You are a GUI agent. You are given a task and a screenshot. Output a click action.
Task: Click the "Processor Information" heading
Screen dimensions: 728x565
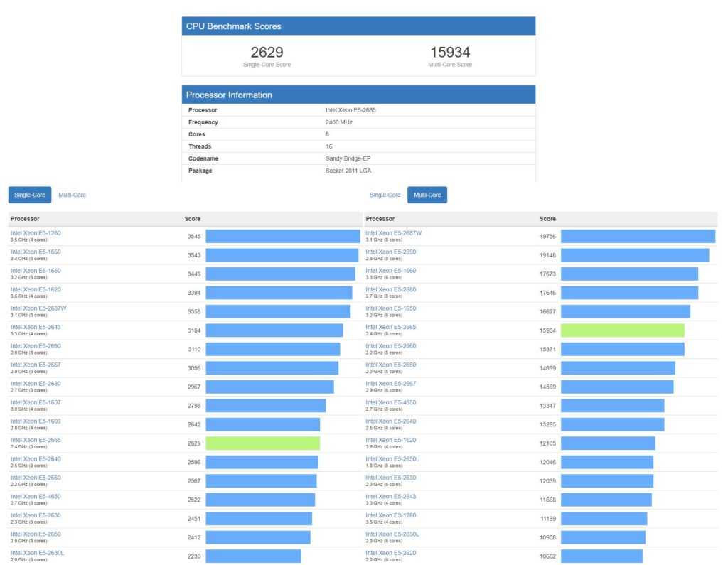[x=229, y=95]
